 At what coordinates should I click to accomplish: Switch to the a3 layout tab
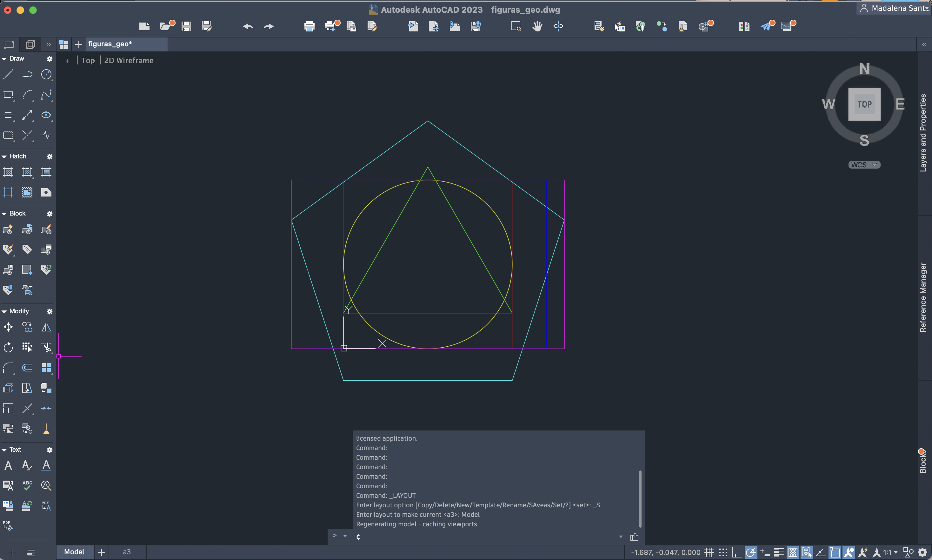(127, 552)
